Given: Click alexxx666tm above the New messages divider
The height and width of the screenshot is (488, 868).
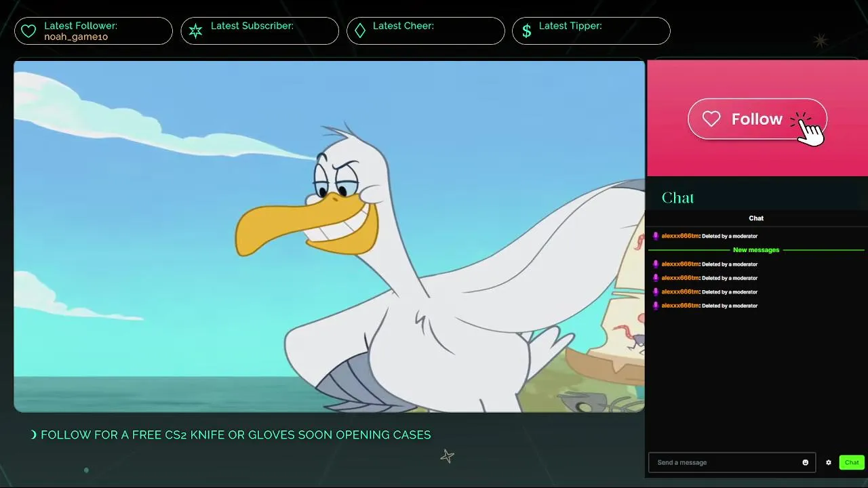Looking at the screenshot, I should click(x=680, y=236).
